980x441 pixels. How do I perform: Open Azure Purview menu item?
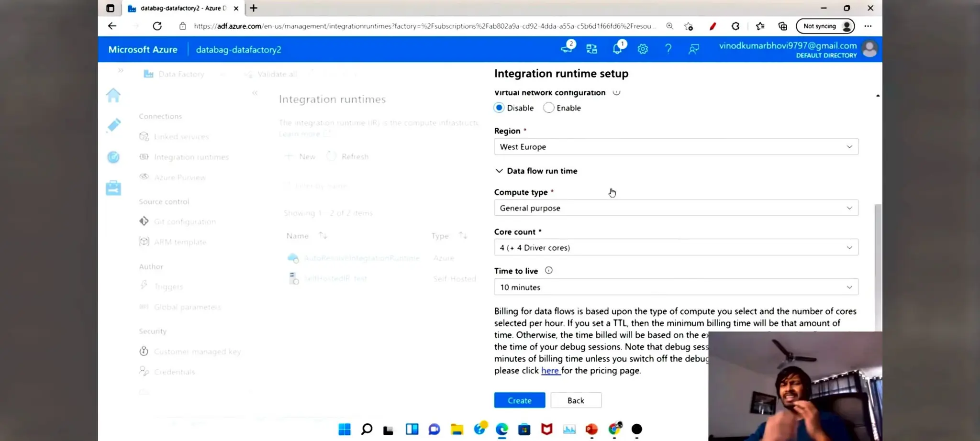point(180,177)
